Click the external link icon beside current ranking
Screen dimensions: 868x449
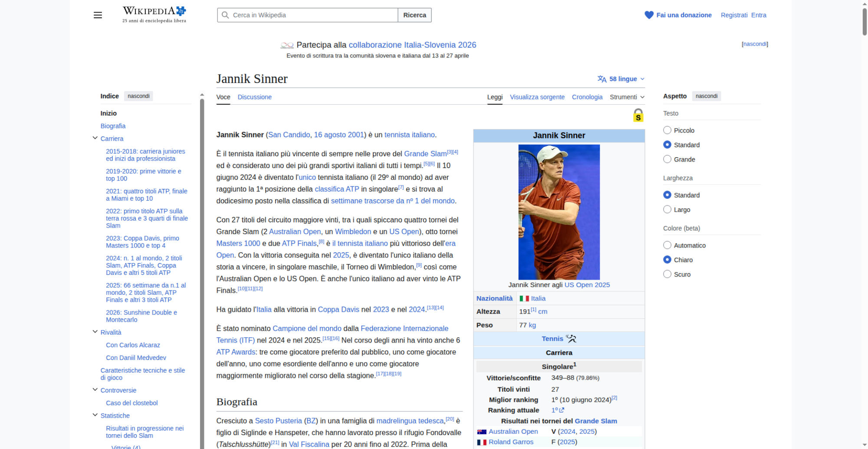562,410
